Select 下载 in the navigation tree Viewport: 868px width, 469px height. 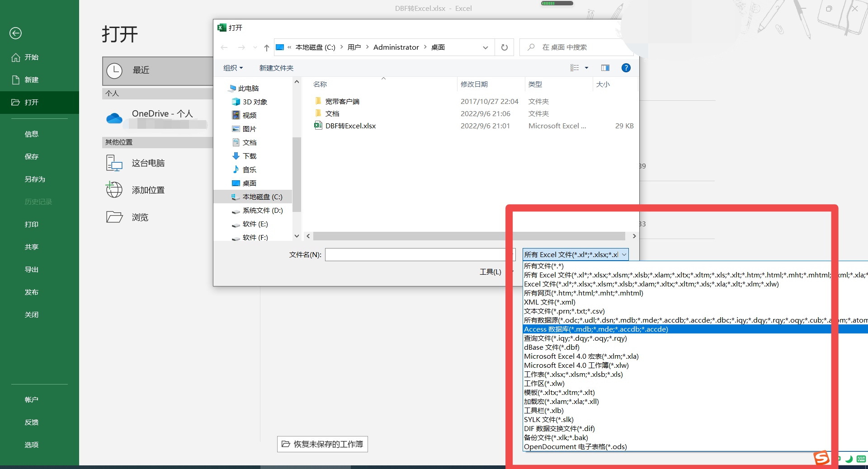tap(249, 156)
